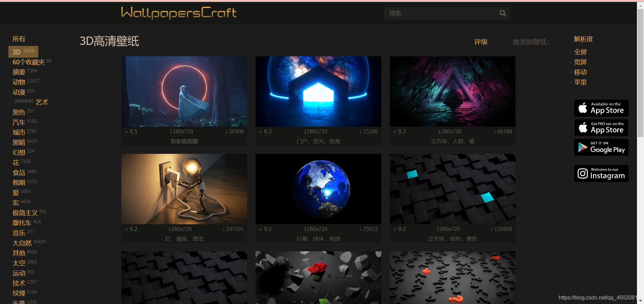Open the 食品 category

tap(19, 173)
